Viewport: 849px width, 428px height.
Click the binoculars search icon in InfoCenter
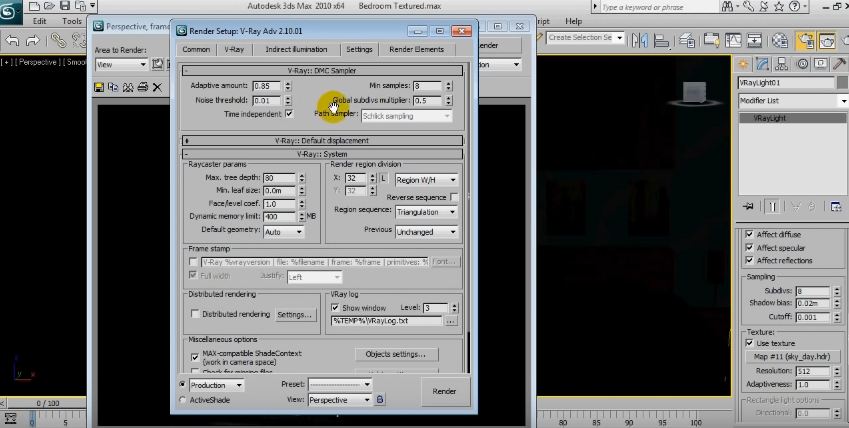tap(728, 7)
